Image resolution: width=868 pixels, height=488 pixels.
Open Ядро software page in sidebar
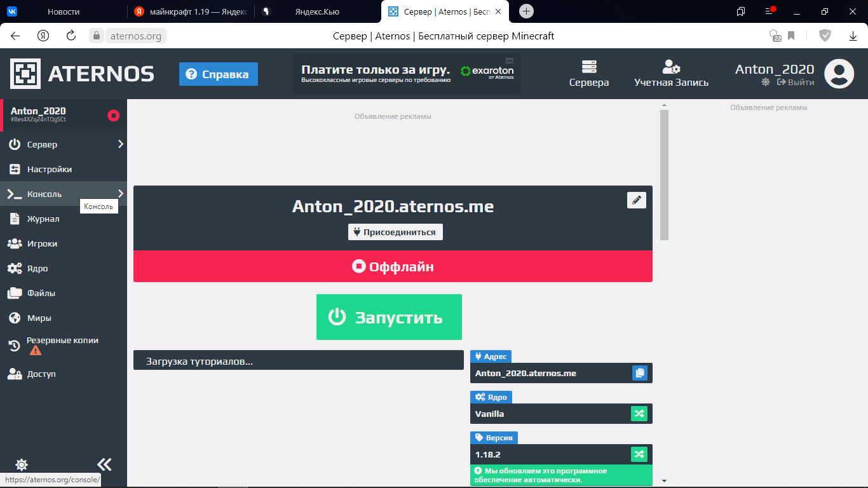64,268
